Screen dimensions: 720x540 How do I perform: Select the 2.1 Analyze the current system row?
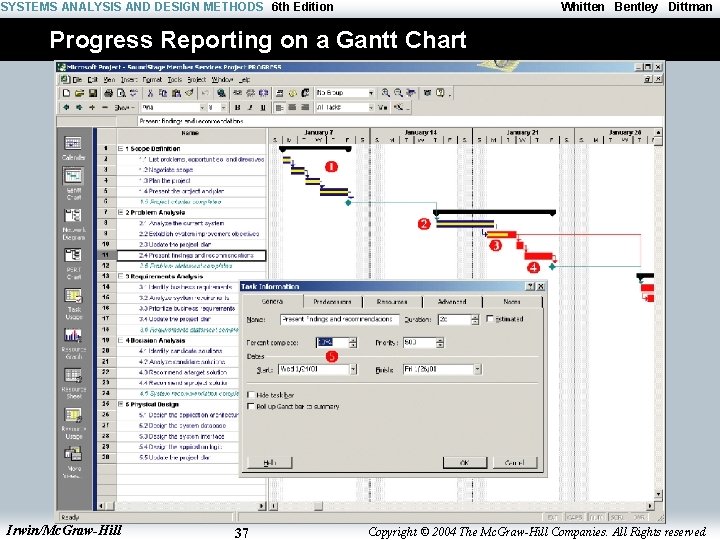pos(191,224)
